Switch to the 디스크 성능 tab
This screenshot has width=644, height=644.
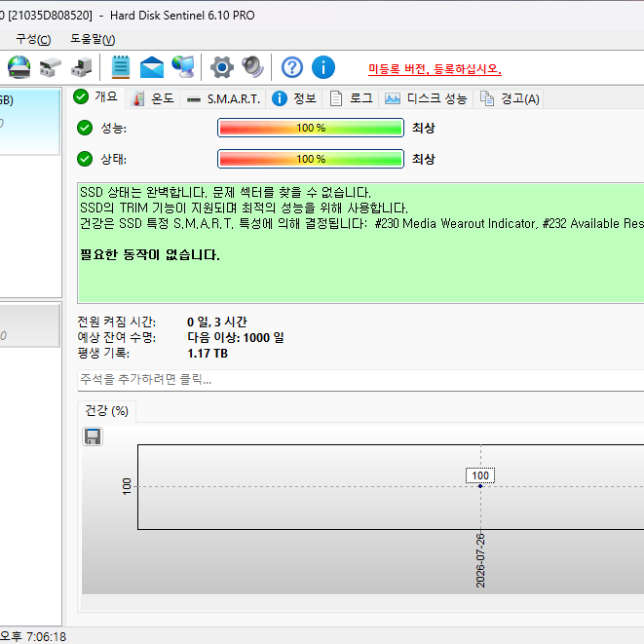(427, 99)
